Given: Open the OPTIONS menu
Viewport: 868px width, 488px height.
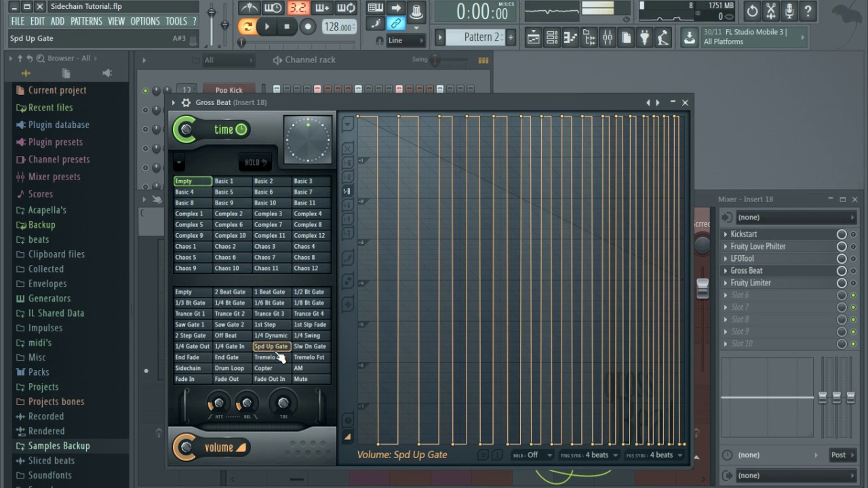Looking at the screenshot, I should 145,22.
